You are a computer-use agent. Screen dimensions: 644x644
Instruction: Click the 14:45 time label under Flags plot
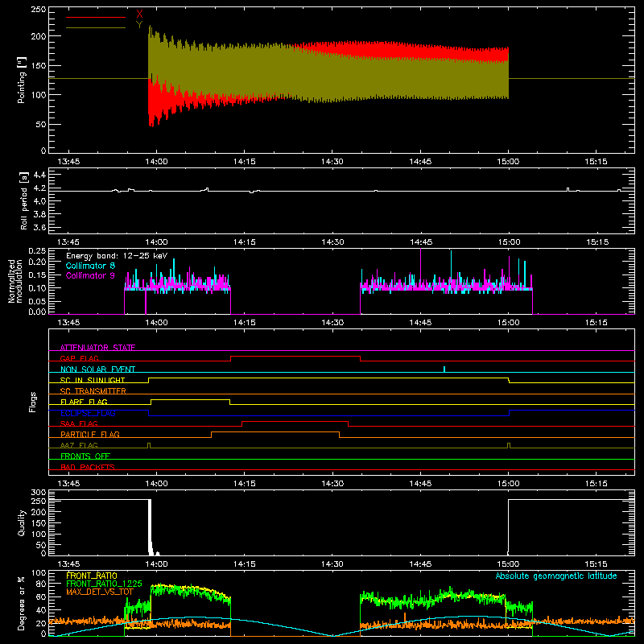coord(420,484)
